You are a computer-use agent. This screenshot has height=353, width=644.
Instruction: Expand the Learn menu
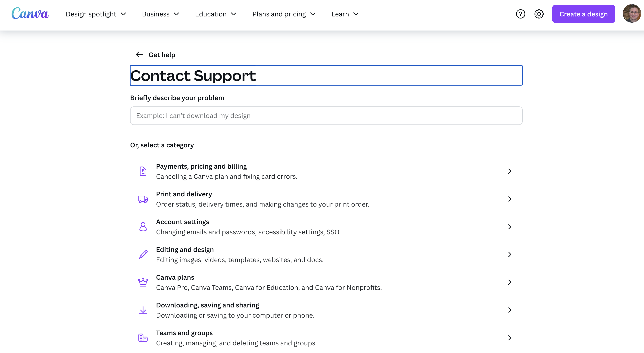pos(345,14)
